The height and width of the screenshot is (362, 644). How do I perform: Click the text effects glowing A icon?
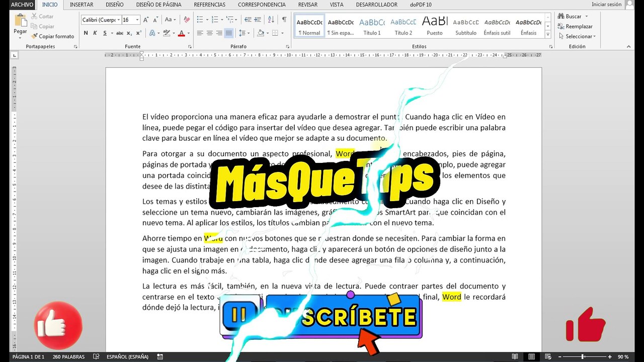point(152,33)
